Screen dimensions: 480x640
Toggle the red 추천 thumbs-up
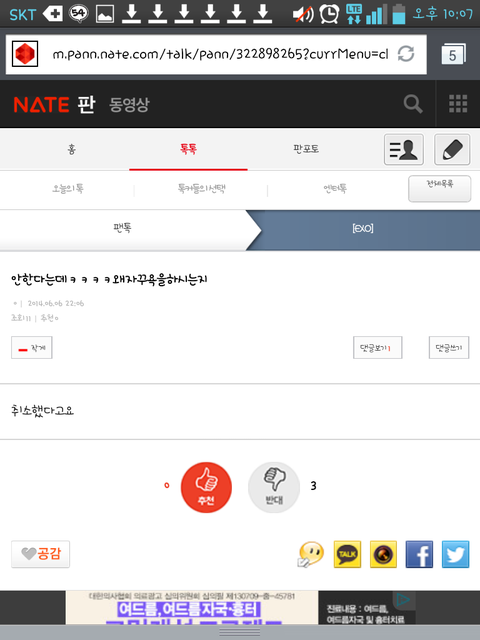pos(206,487)
